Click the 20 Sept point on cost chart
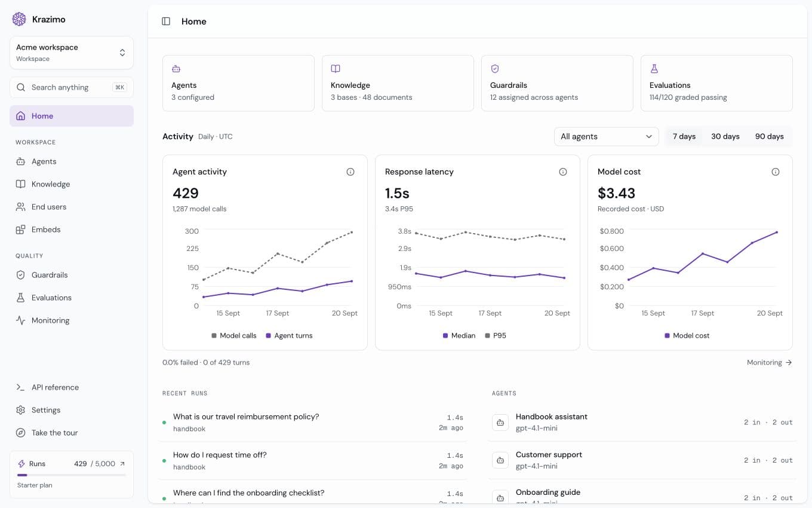 (x=777, y=232)
